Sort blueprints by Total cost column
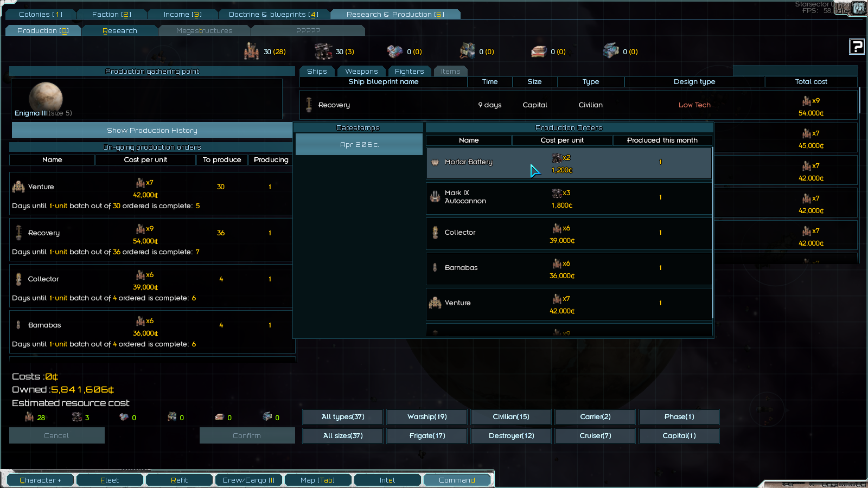Viewport: 868px width, 488px height. 811,82
